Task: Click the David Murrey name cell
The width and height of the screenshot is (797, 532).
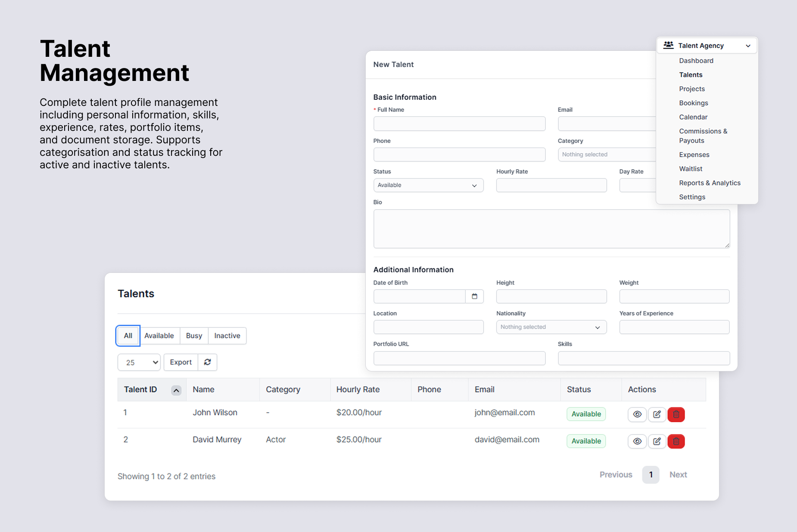Action: pos(217,439)
